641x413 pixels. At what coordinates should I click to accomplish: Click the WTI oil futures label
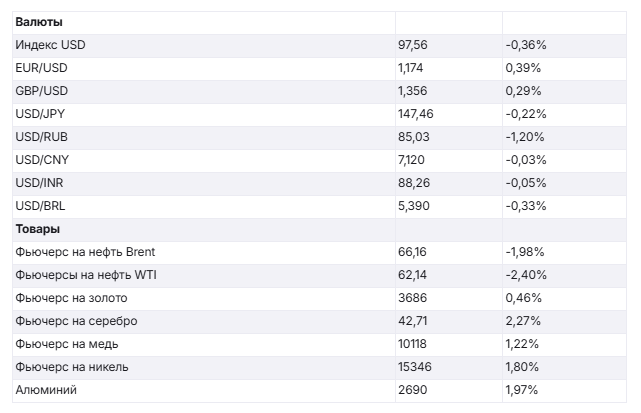tap(85, 275)
